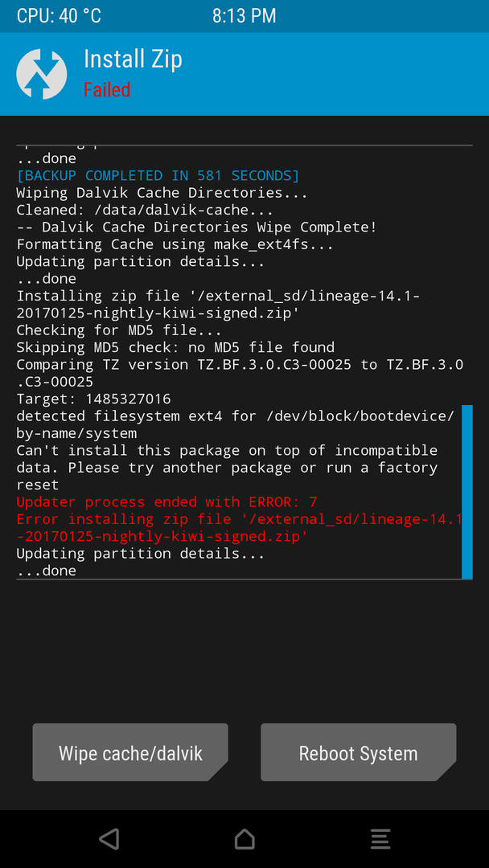Click the Reboot System button
Viewport: 489px width, 868px height.
point(358,752)
